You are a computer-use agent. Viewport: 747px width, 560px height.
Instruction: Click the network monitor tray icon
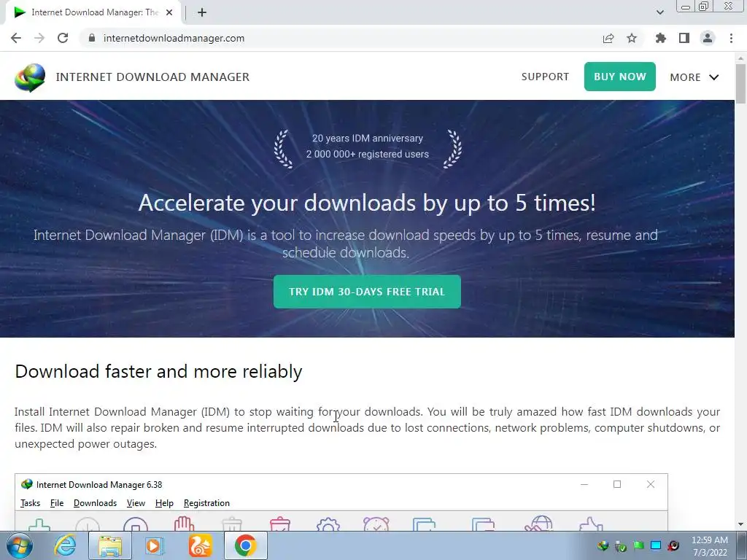pyautogui.click(x=656, y=545)
